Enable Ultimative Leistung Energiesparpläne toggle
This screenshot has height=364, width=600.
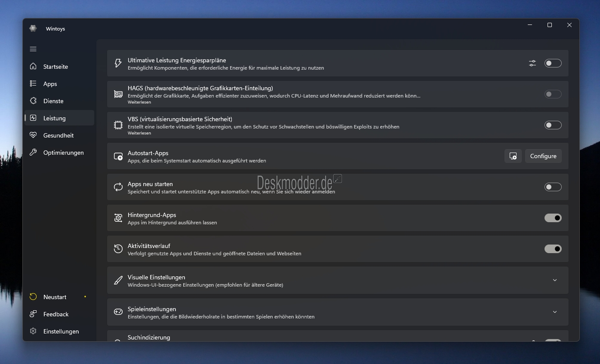(553, 63)
